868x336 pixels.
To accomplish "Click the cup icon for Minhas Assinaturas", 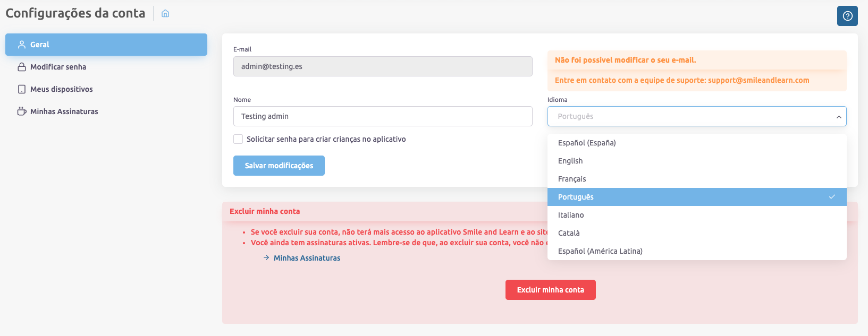I will point(22,111).
